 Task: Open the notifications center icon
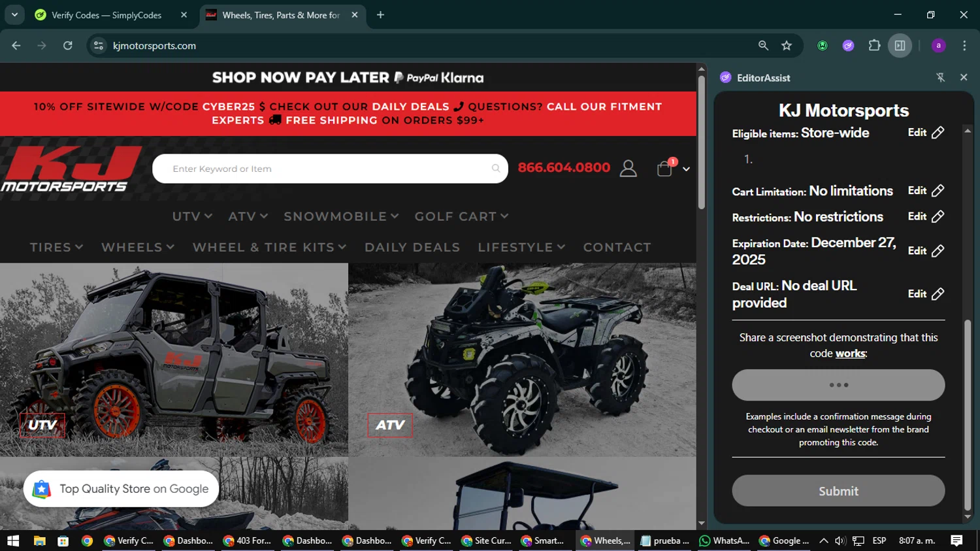(956, 541)
